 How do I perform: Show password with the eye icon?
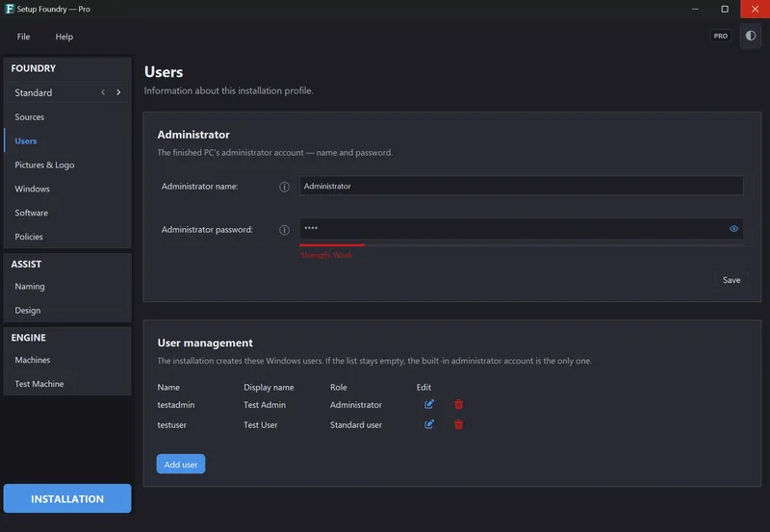[x=733, y=229]
